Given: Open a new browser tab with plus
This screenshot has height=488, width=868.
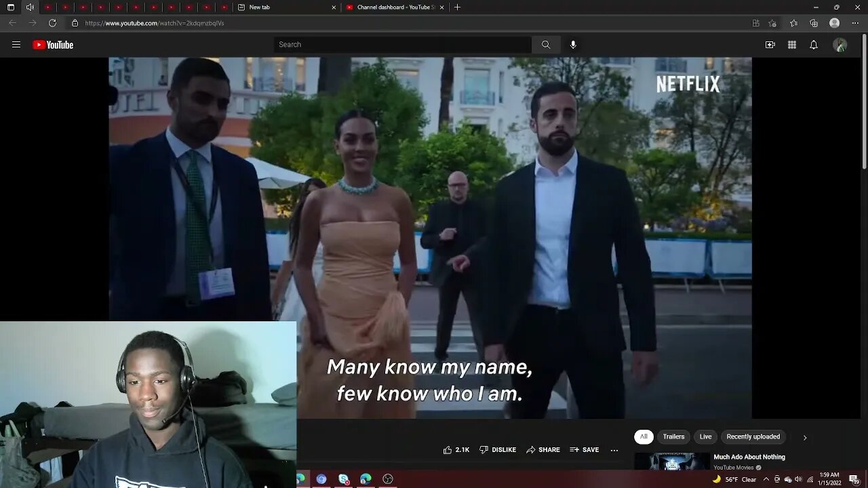Looking at the screenshot, I should 457,7.
